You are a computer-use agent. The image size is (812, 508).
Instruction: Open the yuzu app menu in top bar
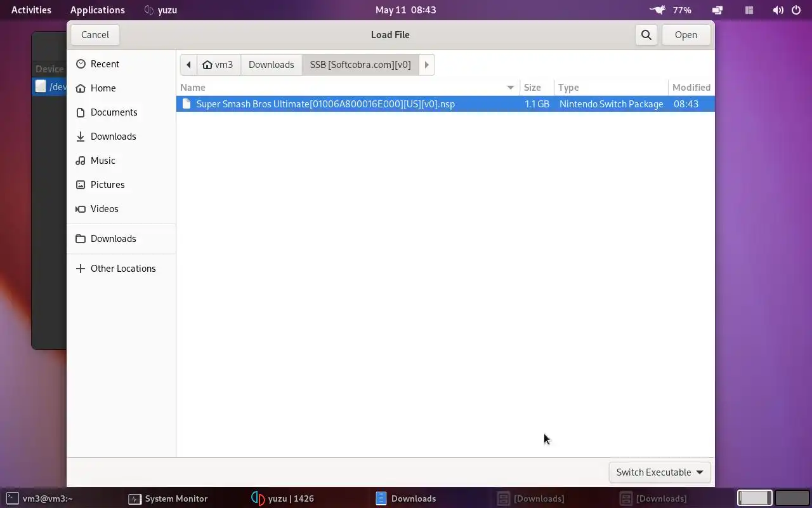tap(161, 10)
